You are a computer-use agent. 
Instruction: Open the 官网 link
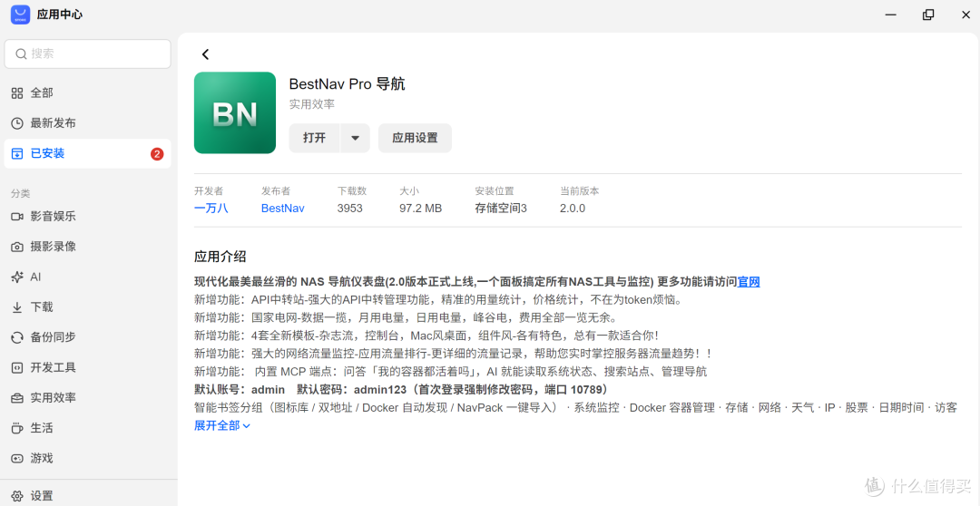coord(749,282)
